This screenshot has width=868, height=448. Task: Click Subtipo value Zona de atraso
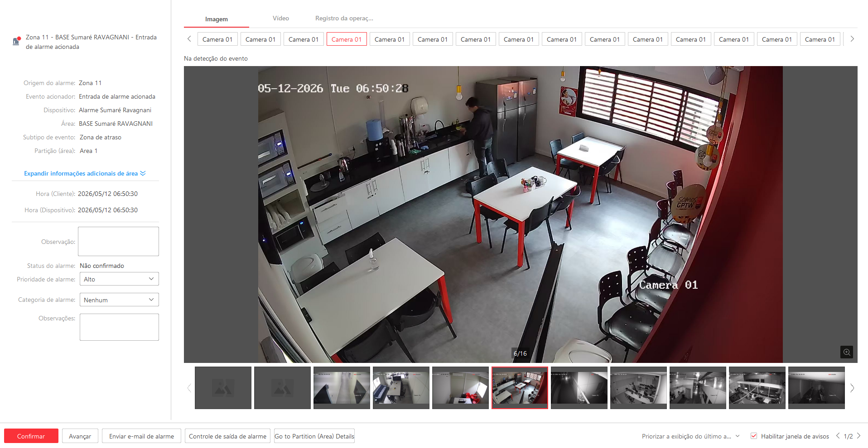(x=101, y=137)
